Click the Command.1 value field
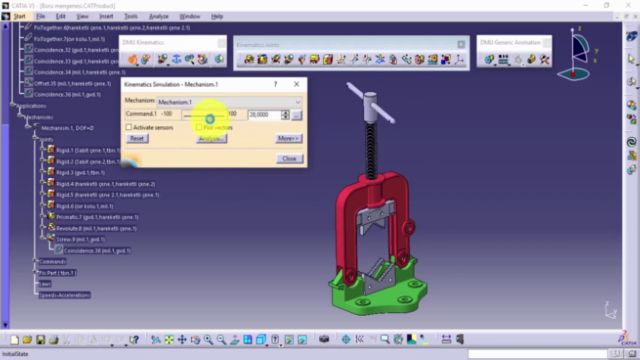640x360 pixels. point(265,115)
